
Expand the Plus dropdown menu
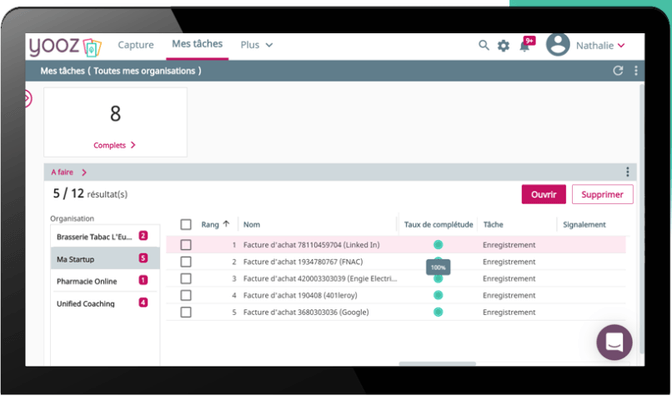point(256,45)
